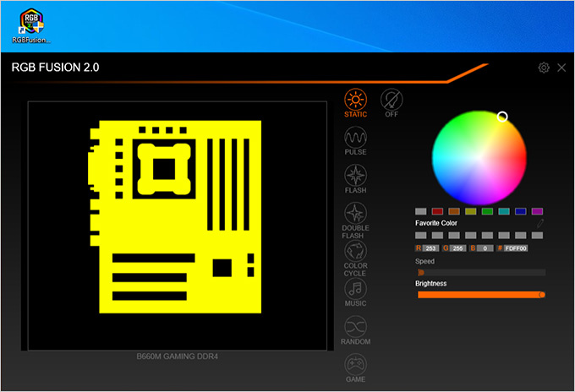Pick the Random lighting effect
This screenshot has height=392, width=575.
pyautogui.click(x=355, y=330)
